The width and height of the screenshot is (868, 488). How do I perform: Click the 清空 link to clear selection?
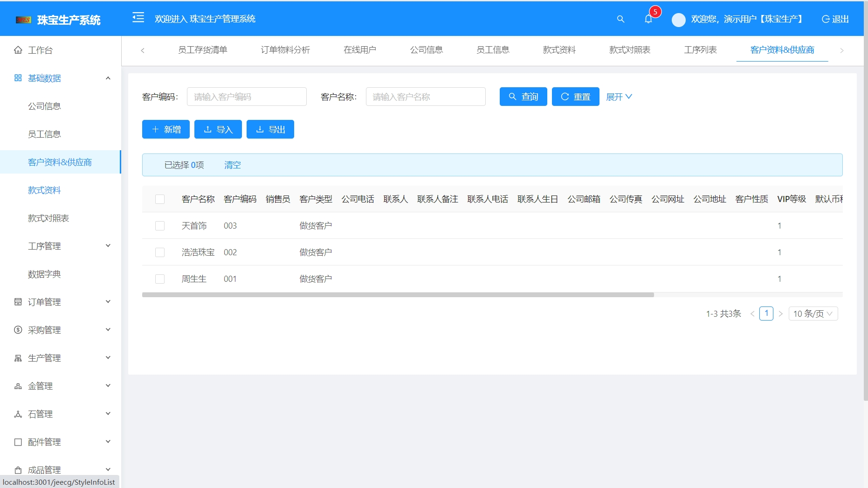pyautogui.click(x=232, y=165)
